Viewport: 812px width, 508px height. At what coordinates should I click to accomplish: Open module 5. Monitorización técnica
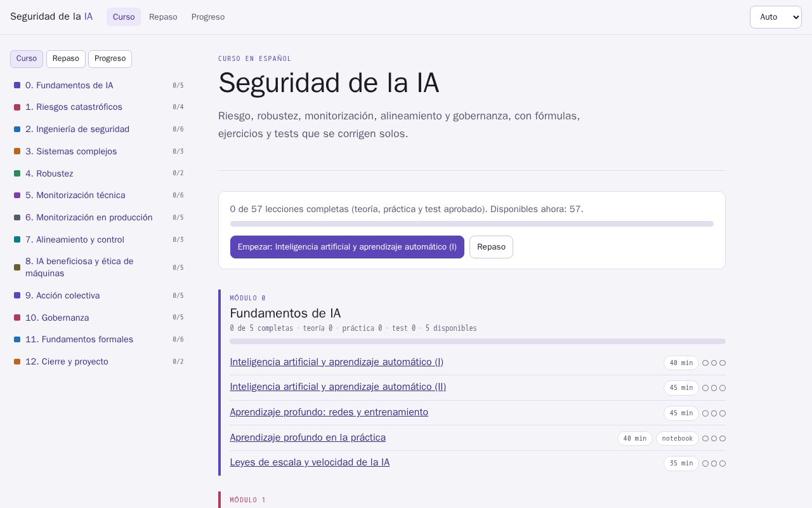tap(99, 195)
